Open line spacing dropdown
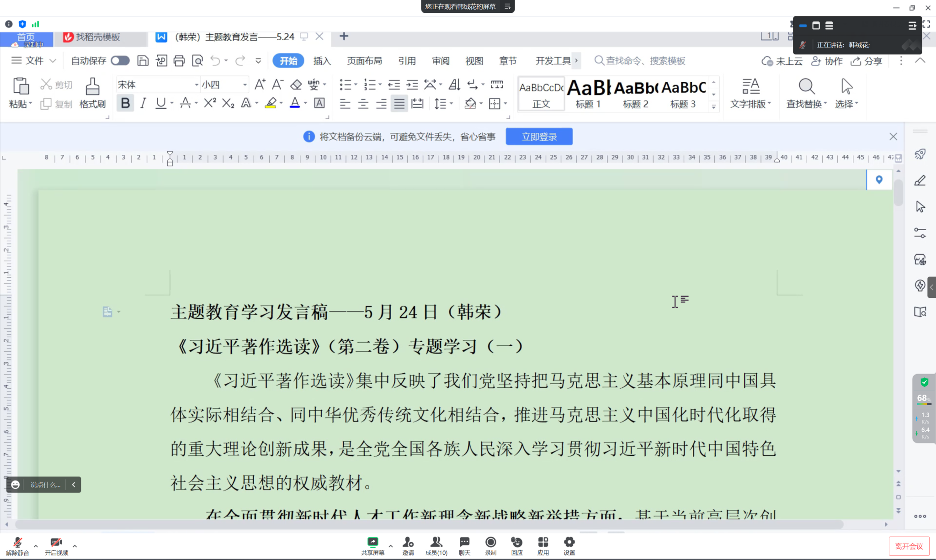 (x=451, y=104)
